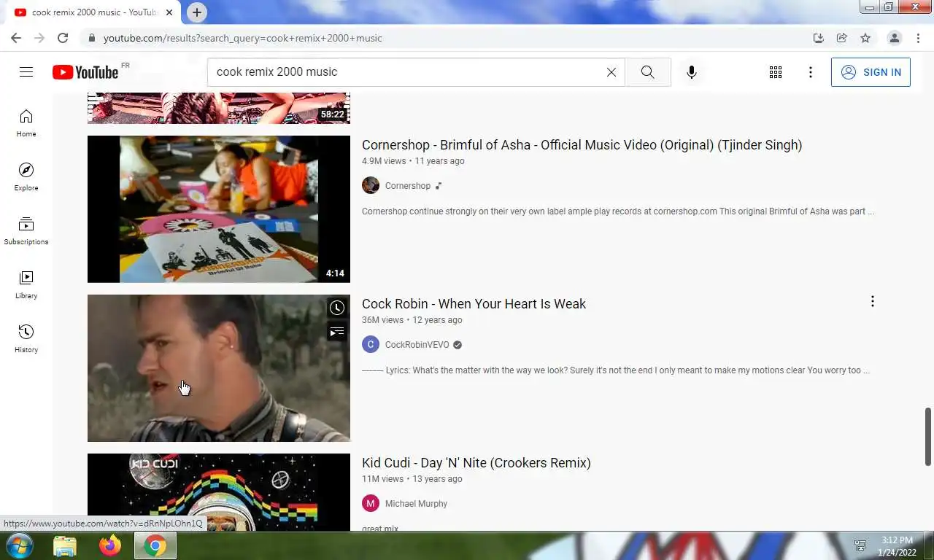Open action menu for Cock Robin video
Viewport: 934px width, 560px height.
pos(873,302)
